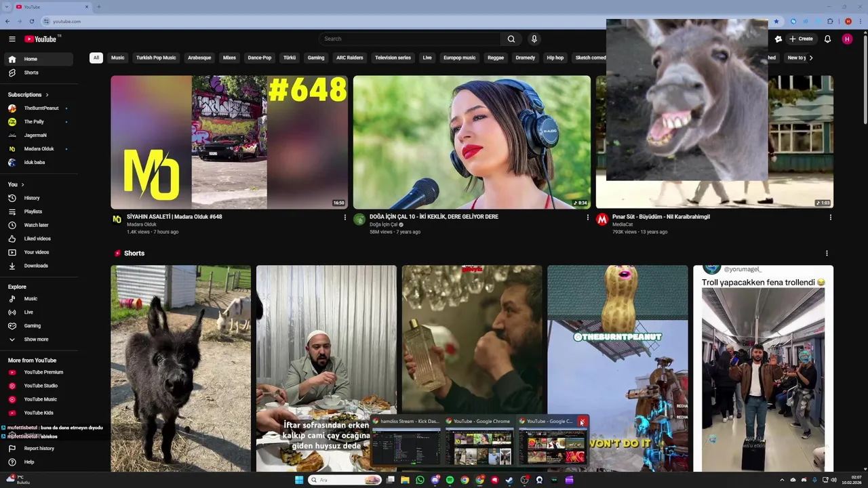
Task: Open the Windows Start menu
Action: tap(299, 480)
